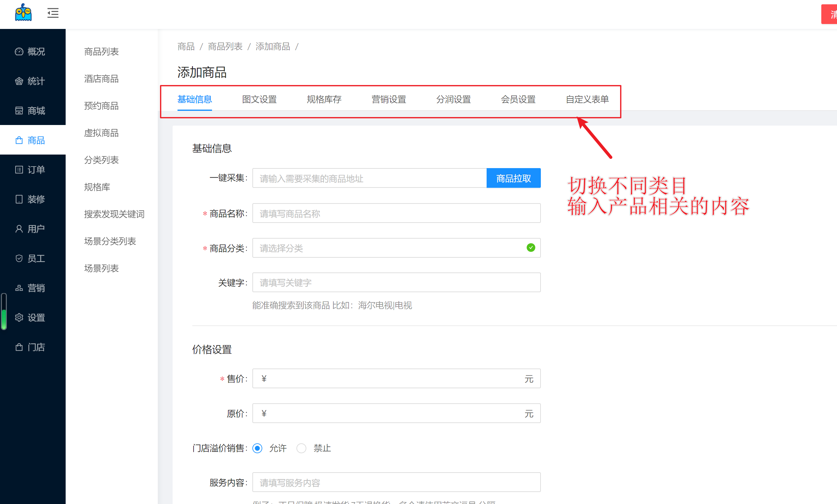
Task: Select 允许 radio for 门店溢价销售
Action: tap(258, 448)
